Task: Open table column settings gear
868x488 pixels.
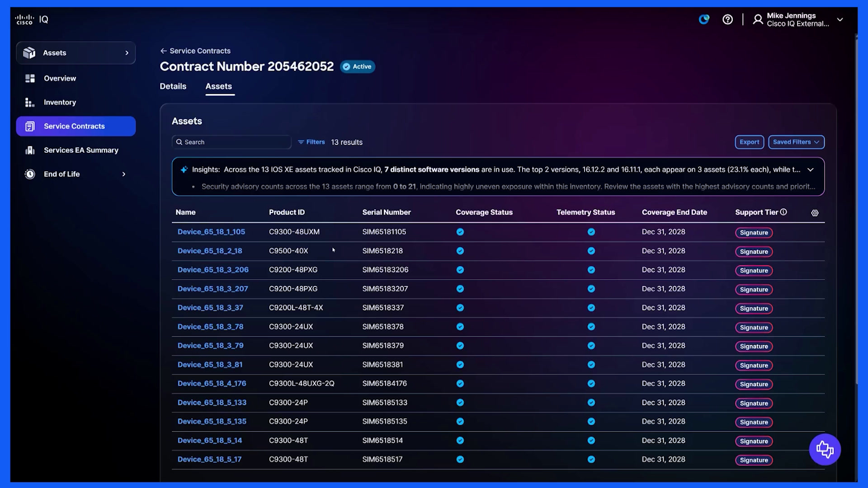Action: (x=815, y=213)
